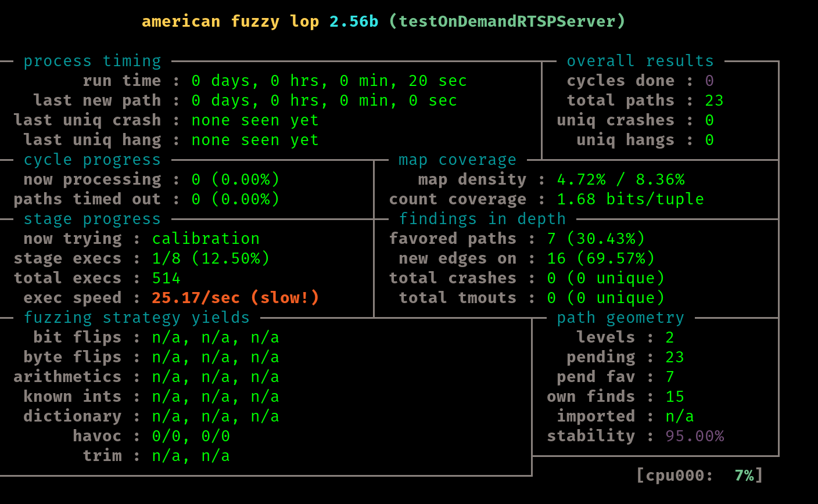Select the overall results section header
The image size is (818, 504).
[x=640, y=61]
